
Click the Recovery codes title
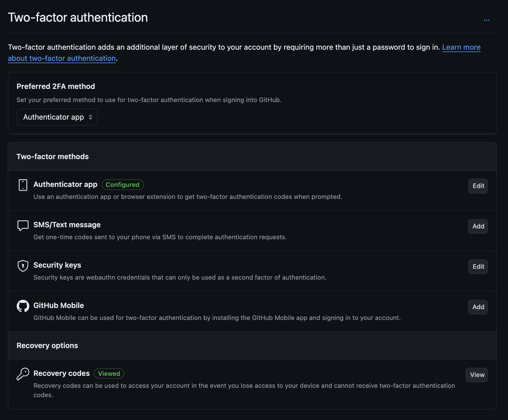(62, 373)
